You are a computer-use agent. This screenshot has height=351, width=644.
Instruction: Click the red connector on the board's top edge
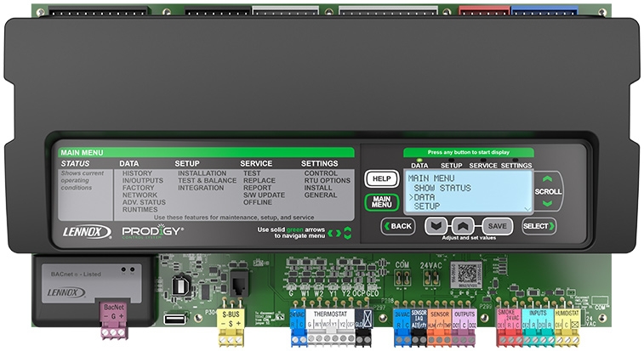[x=484, y=11]
